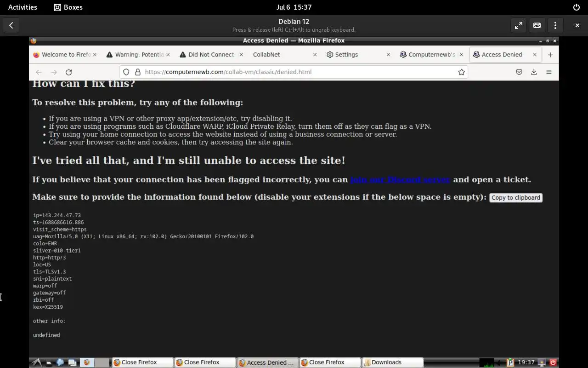Follow the join our Discord server link

400,180
